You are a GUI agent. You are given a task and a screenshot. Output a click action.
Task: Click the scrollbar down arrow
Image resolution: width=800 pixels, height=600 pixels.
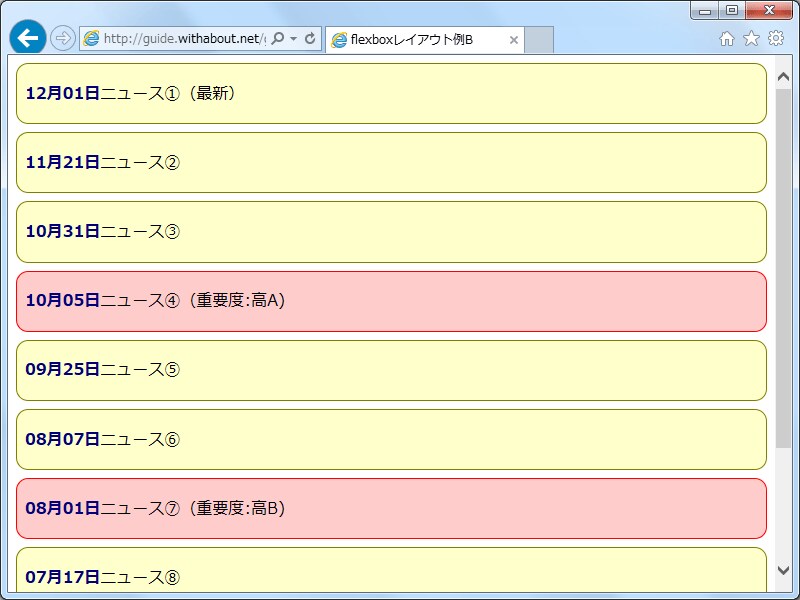coord(783,570)
